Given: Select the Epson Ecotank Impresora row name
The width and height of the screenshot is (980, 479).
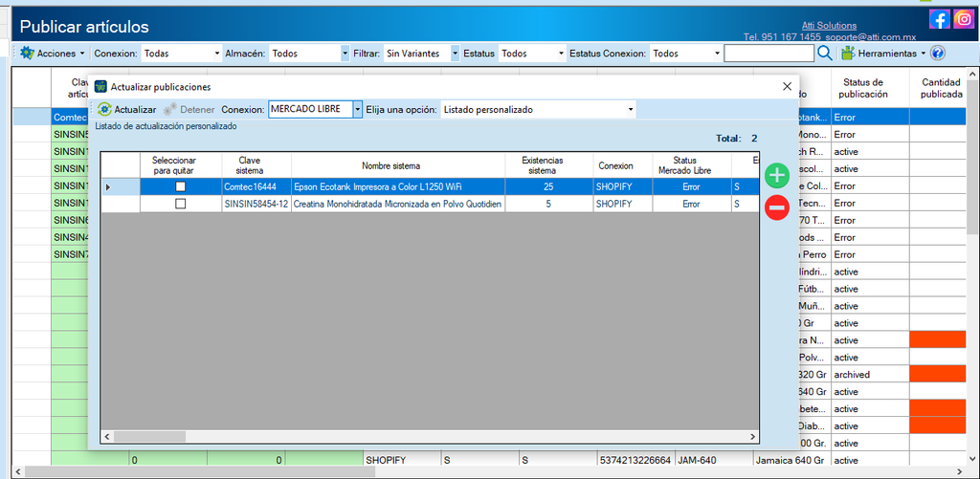Looking at the screenshot, I should pyautogui.click(x=398, y=186).
